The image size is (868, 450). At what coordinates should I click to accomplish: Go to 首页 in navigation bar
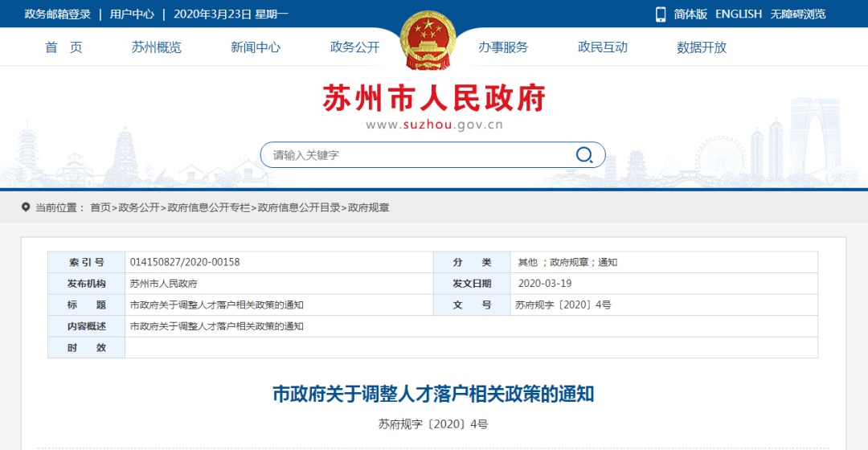(x=63, y=47)
